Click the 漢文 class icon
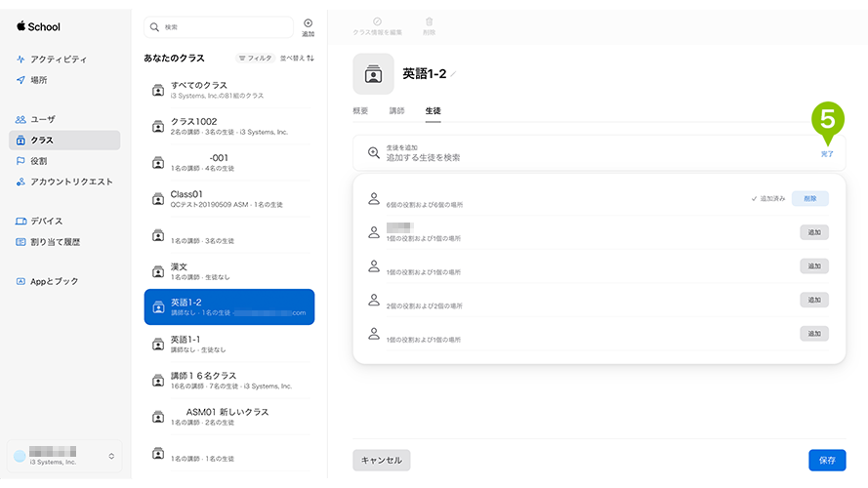This screenshot has height=488, width=868. tap(158, 271)
